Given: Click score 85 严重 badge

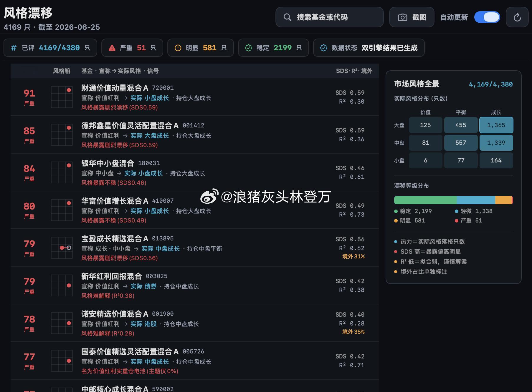Looking at the screenshot, I should [29, 135].
